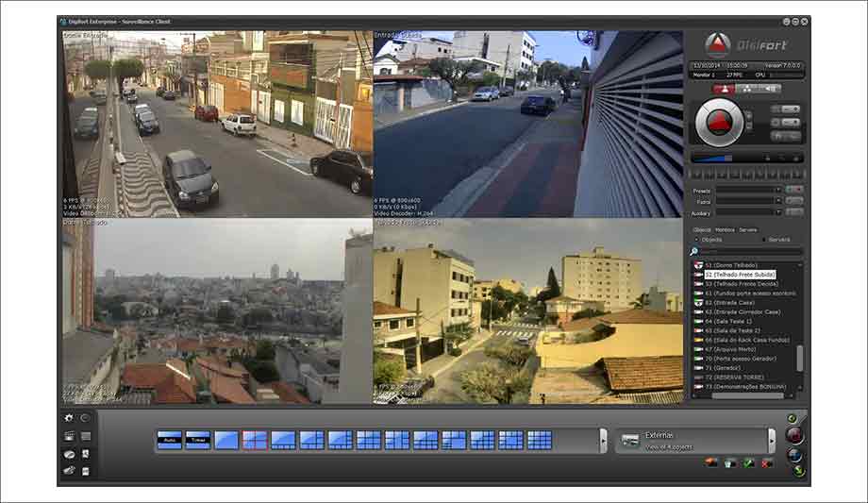Image resolution: width=868 pixels, height=503 pixels.
Task: Click the blue PTZ speed slider
Action: 712,159
